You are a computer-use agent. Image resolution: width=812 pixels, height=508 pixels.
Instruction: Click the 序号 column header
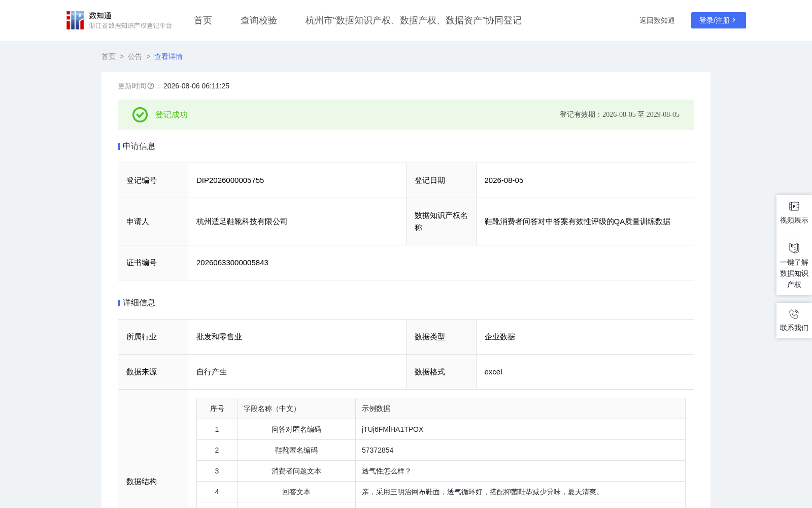click(217, 408)
